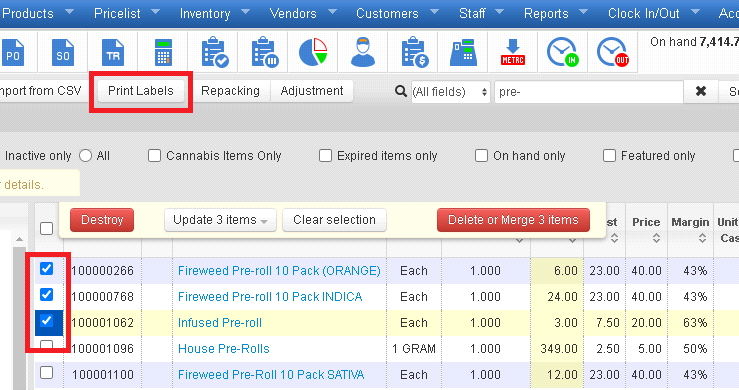Click Delete or Merge 3 items

[513, 220]
